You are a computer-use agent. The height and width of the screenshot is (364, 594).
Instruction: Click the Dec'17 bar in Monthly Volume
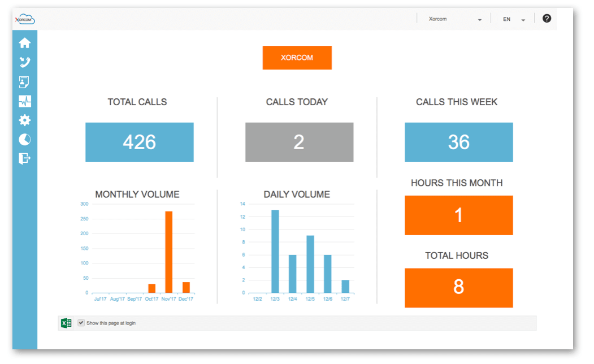[x=186, y=287]
